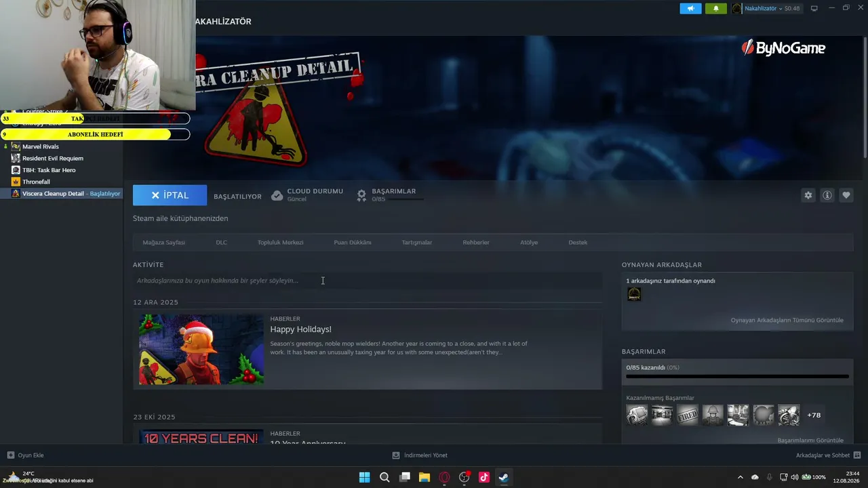Select Thronefall in the library list
The width and height of the screenshot is (868, 488).
point(36,182)
